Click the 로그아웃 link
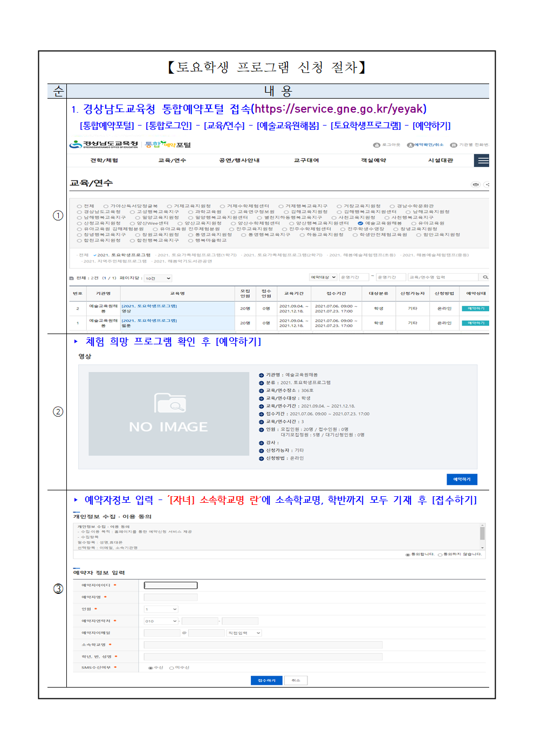The height and width of the screenshot is (756, 535). (x=391, y=145)
